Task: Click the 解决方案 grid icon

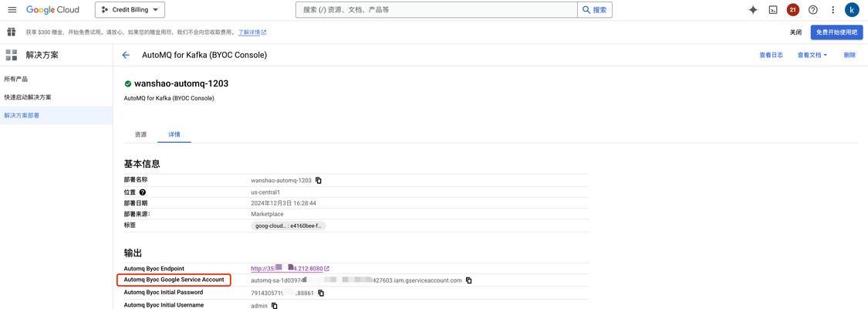Action: [12, 55]
